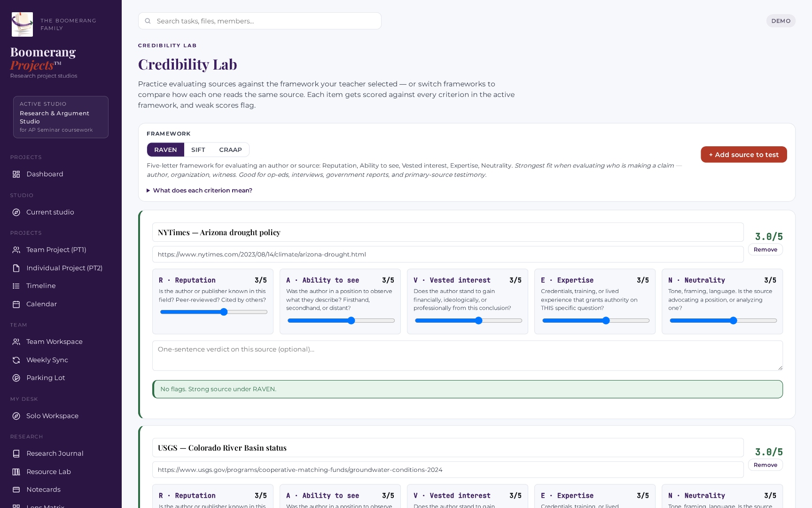Screen dimensions: 812x508
Task: Click the Resource Lab library icon
Action: 16,472
